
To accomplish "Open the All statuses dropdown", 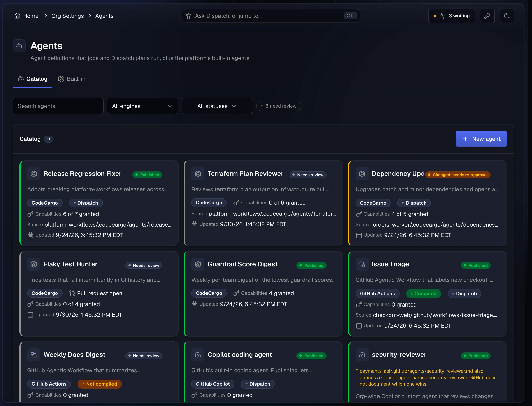I will [x=217, y=106].
